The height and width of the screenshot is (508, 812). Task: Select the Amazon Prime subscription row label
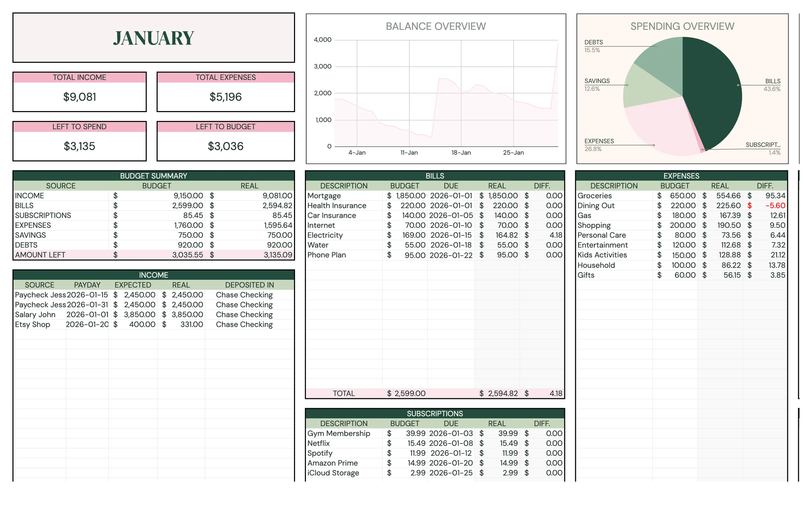pos(333,463)
